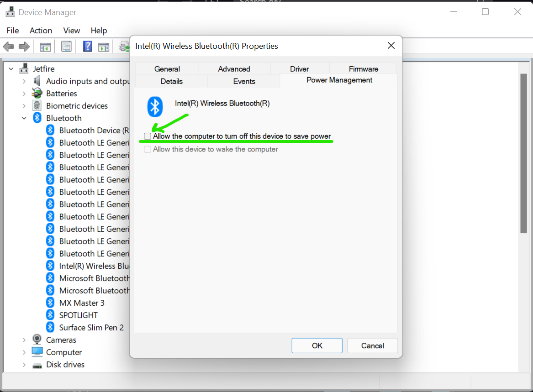
Task: Click the Forward arrow toolbar icon
Action: click(x=24, y=46)
